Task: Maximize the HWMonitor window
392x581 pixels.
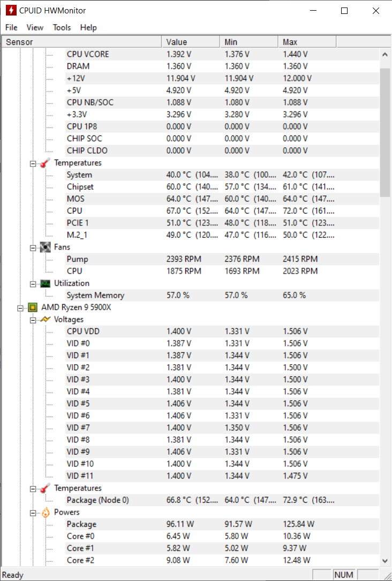Action: [344, 11]
